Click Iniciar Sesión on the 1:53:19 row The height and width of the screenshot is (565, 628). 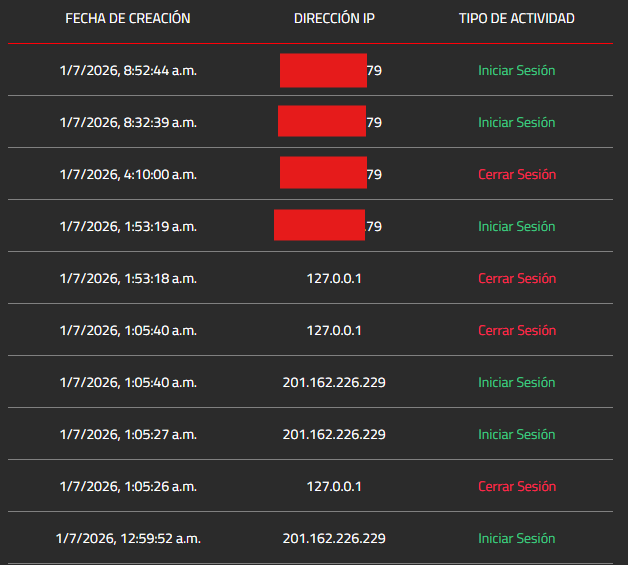click(517, 227)
